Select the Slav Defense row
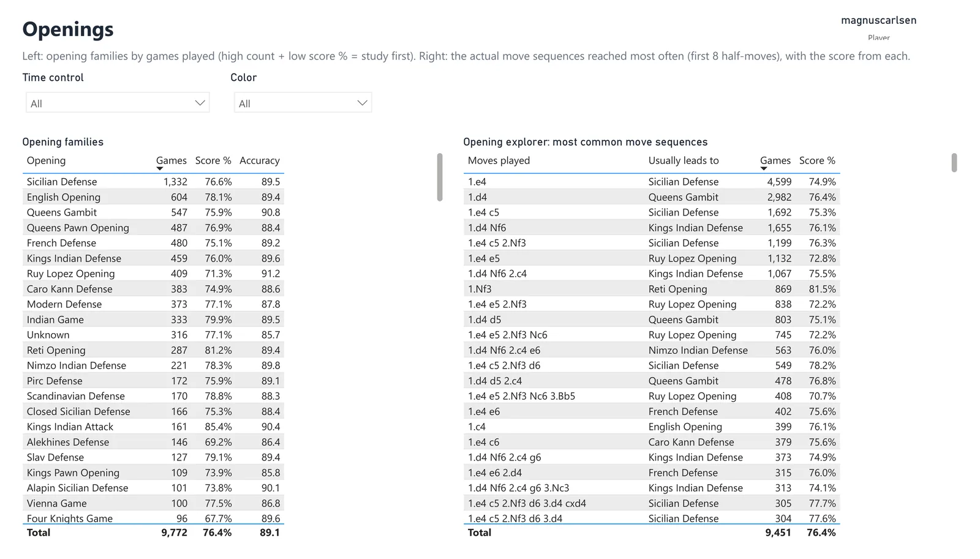The width and height of the screenshot is (980, 559). pos(153,457)
